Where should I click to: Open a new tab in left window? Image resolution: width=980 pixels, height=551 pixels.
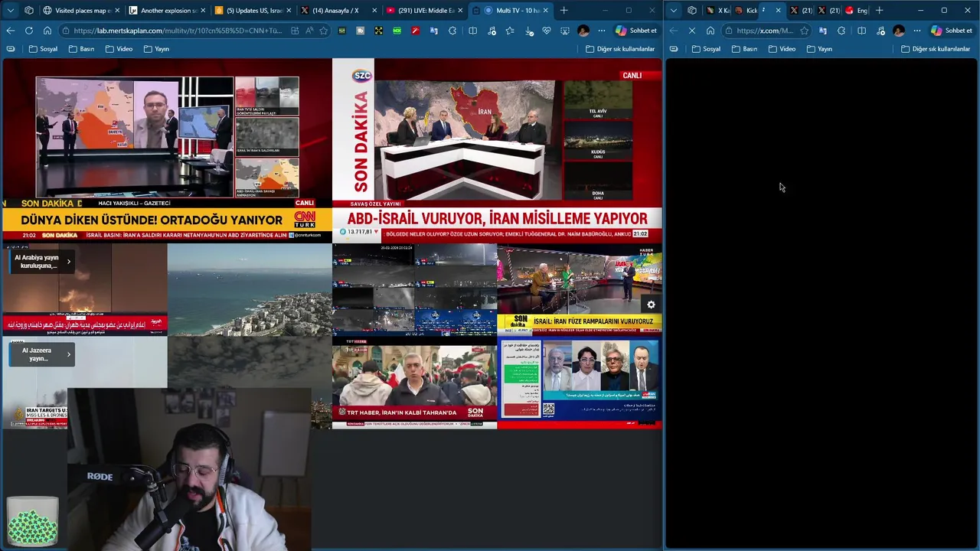(564, 10)
